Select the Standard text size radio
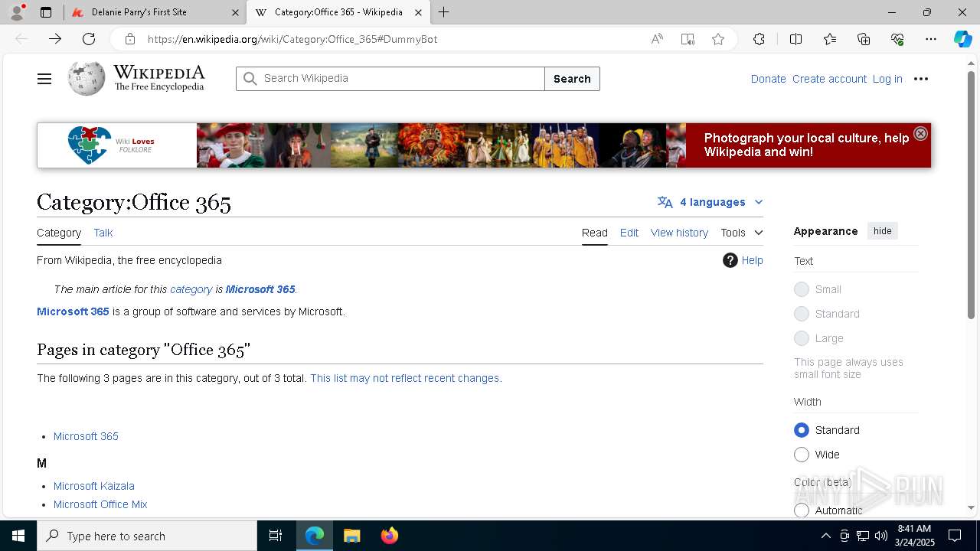Screen dimensions: 980x551 pos(802,314)
